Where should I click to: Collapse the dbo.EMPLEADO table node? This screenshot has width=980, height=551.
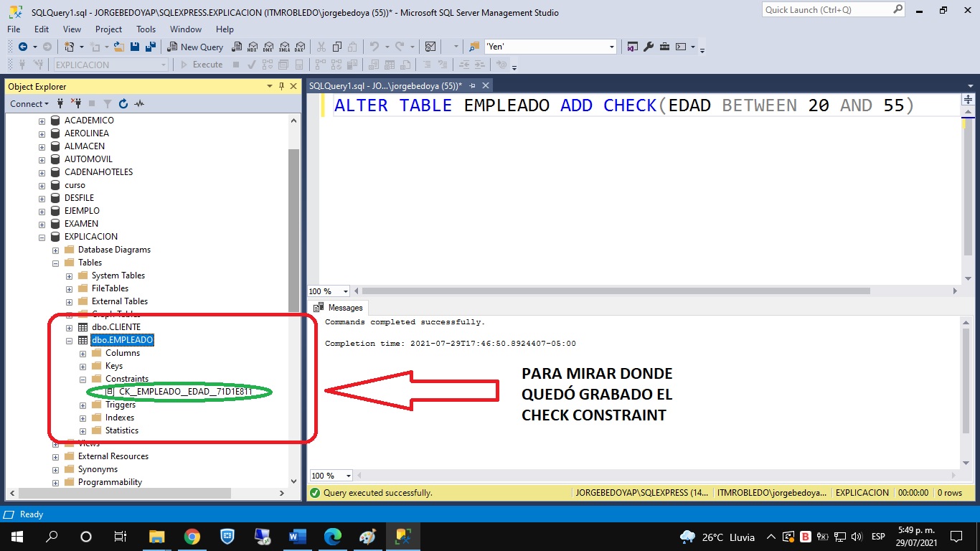tap(69, 340)
